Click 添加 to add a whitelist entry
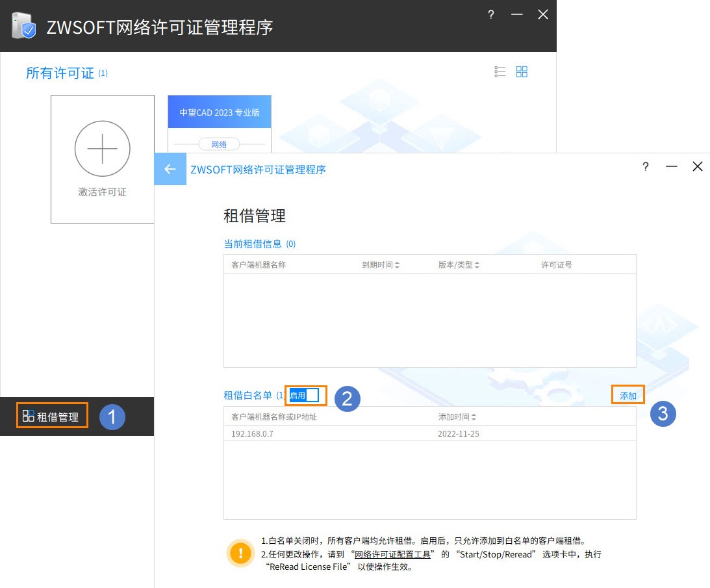The height and width of the screenshot is (588, 710). [x=628, y=396]
